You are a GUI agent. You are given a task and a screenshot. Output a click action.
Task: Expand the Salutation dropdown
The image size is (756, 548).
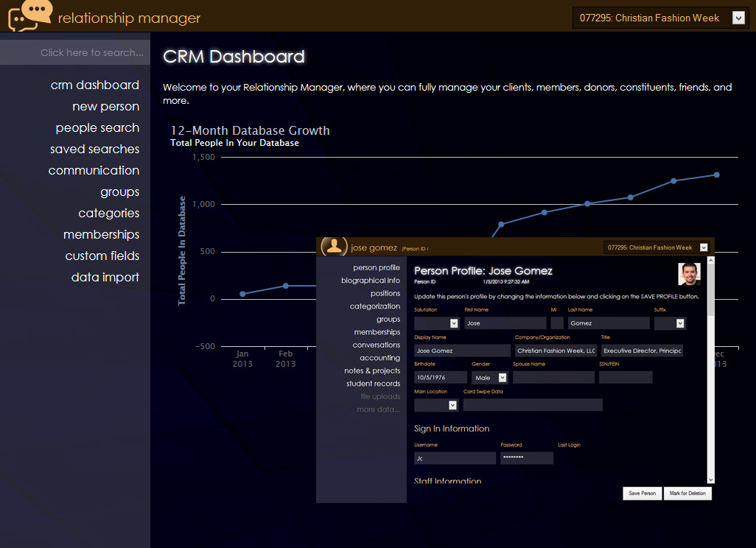click(453, 323)
